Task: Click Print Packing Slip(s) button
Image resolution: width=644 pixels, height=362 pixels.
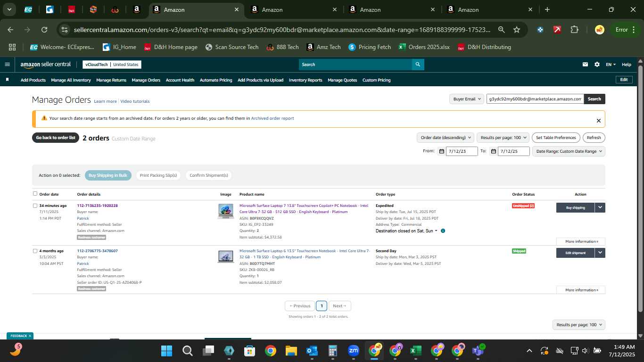Action: [158, 175]
